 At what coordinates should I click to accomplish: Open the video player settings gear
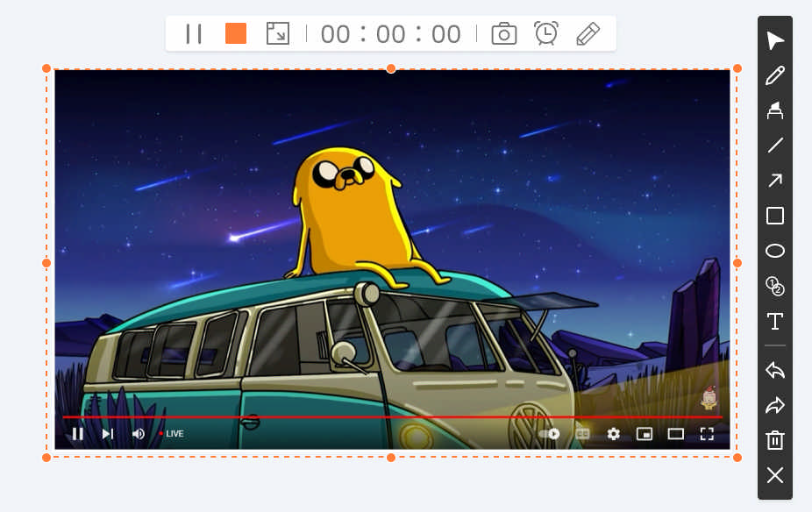[614, 434]
